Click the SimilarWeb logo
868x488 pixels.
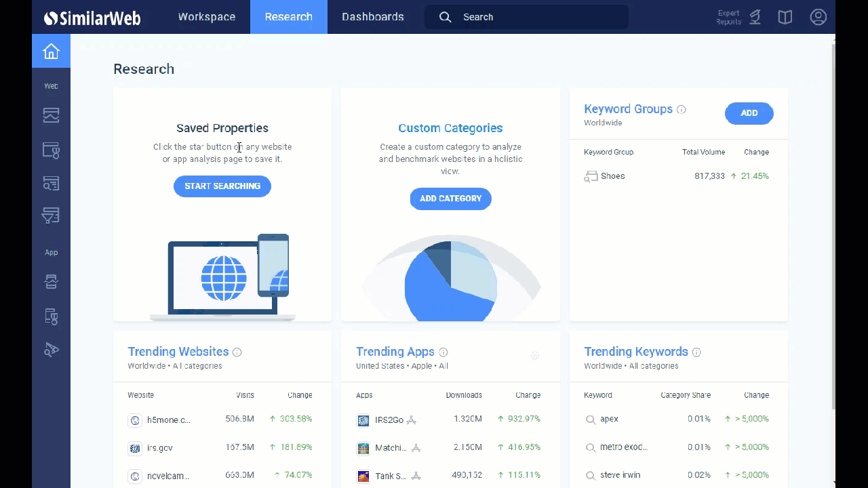(92, 17)
